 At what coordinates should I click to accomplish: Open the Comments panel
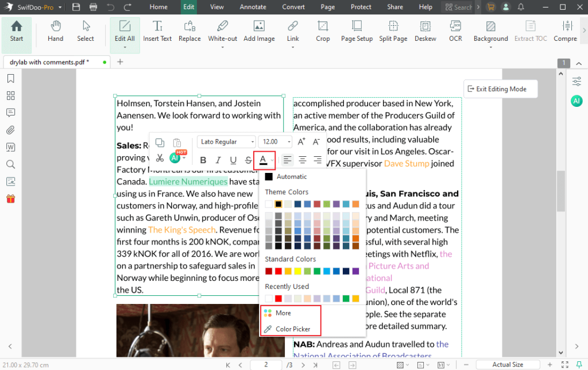(10, 113)
